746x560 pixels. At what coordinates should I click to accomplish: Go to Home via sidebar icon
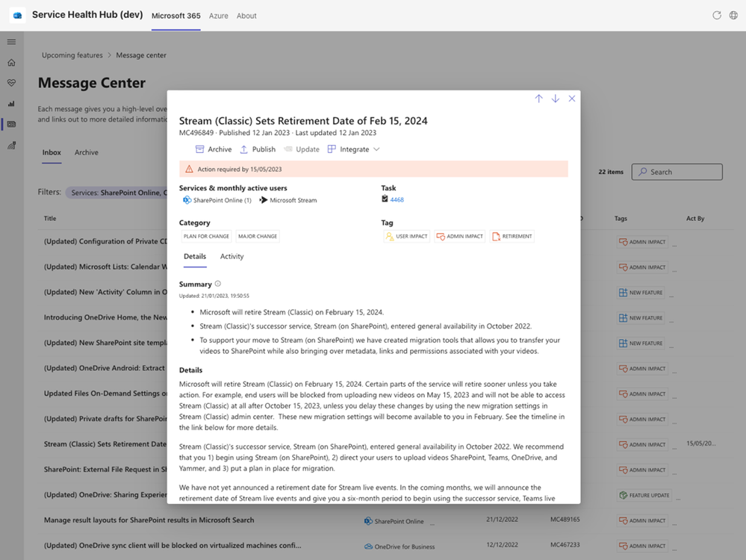pos(11,62)
